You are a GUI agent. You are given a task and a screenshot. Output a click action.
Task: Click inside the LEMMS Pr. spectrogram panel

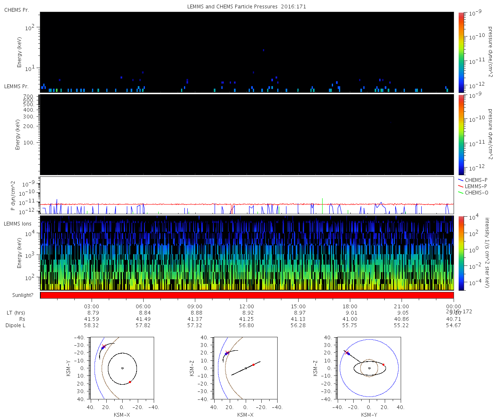point(247,134)
